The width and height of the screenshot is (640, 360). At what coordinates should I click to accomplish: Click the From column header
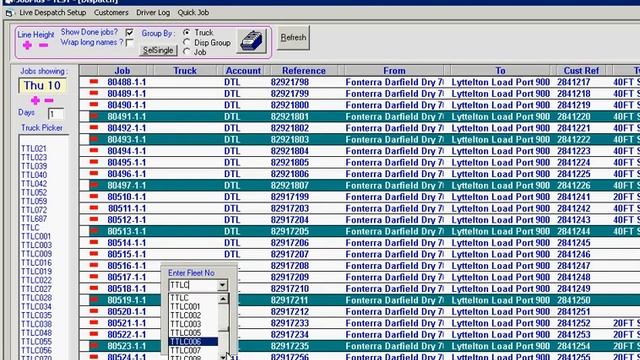coord(394,71)
